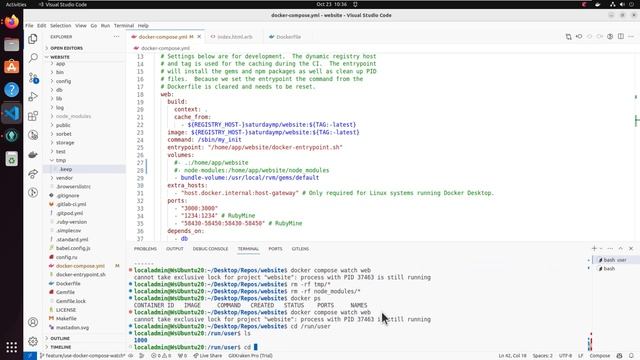This screenshot has height=360, width=640.
Task: Click the git branch name in status bar
Action: click(83, 356)
